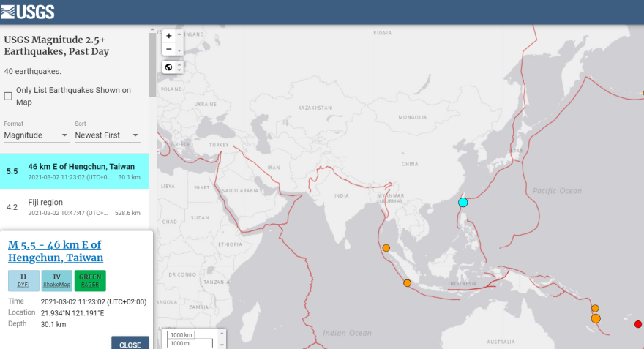Click the USGS logo in the header

point(28,12)
